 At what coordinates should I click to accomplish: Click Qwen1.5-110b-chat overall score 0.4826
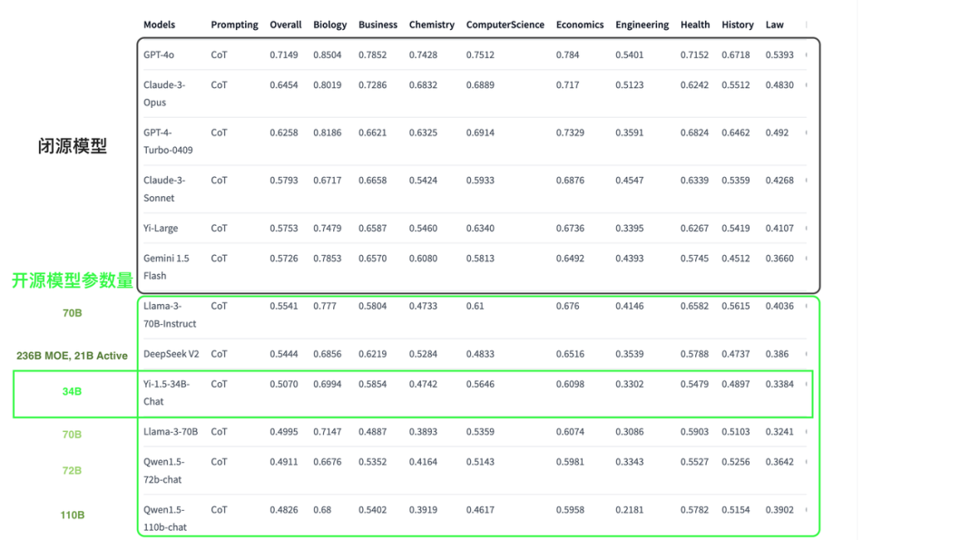click(283, 509)
